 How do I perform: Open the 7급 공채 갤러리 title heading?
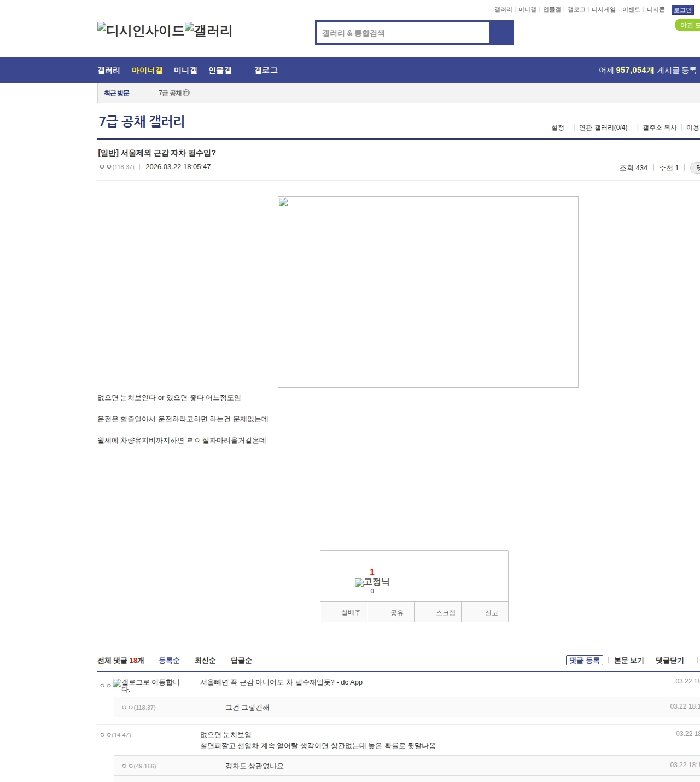142,121
